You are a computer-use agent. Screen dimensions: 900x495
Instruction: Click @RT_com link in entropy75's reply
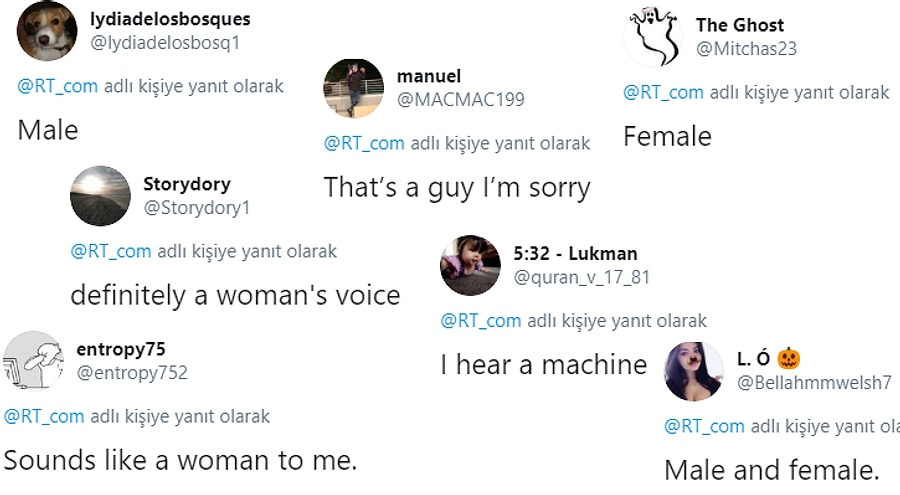[44, 416]
